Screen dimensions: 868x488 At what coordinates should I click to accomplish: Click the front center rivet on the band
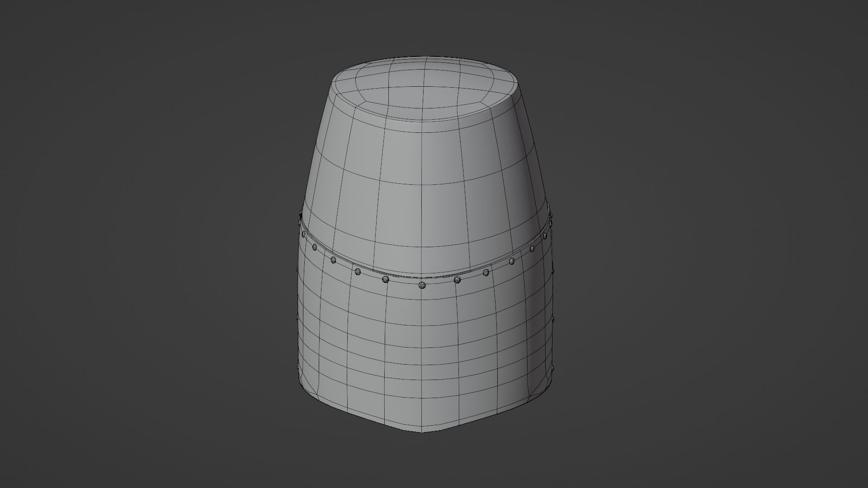[422, 285]
